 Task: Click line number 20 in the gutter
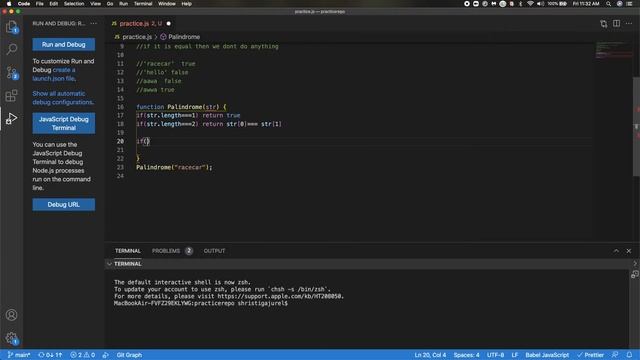(120, 141)
